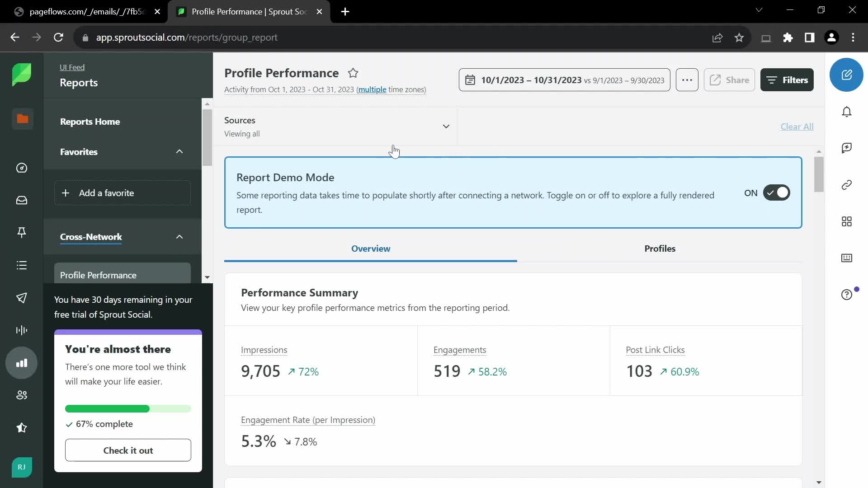Select the send/publish icon in sidebar
868x488 pixels.
[22, 298]
